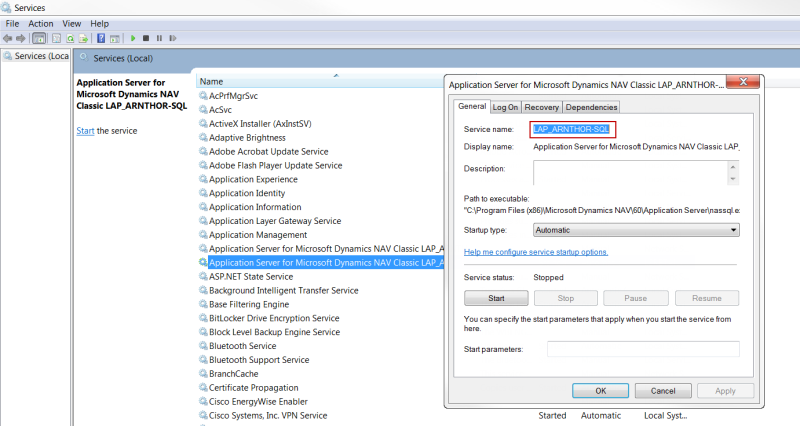Click the Services (Local) header icon
Image resolution: width=800 pixels, height=426 pixels.
84,58
